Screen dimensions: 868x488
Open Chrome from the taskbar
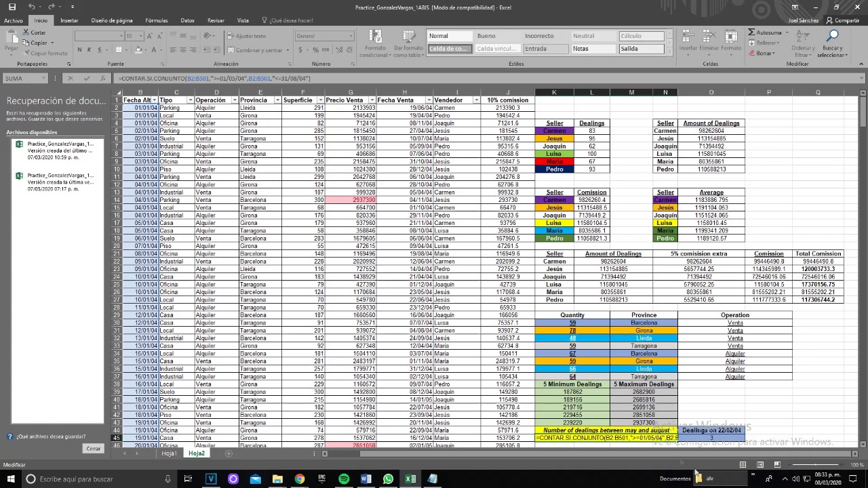299,479
